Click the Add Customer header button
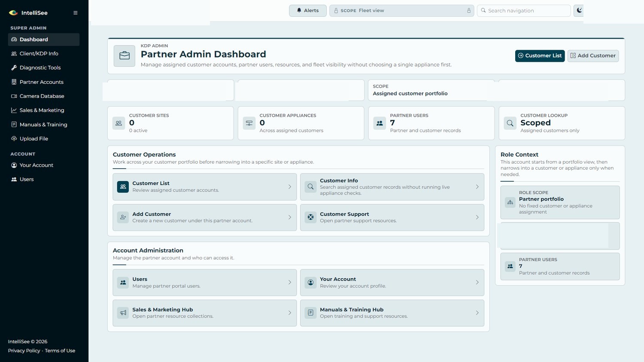 coord(593,56)
